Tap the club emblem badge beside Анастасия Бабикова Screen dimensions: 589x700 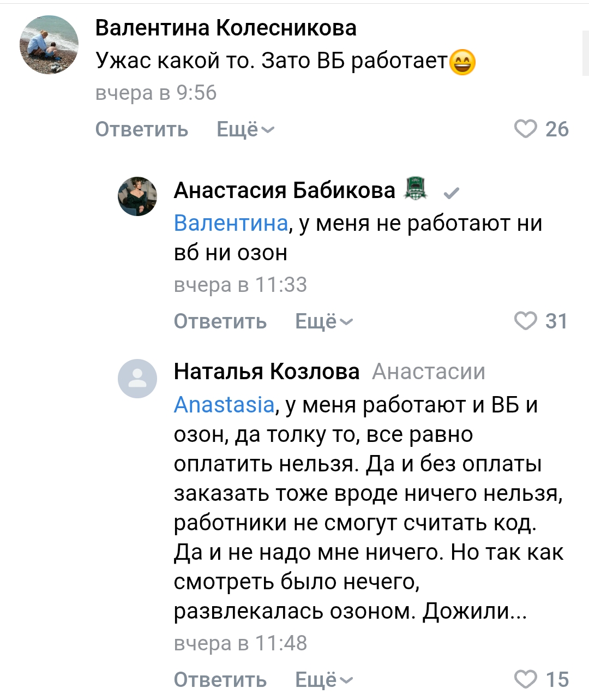[x=416, y=189]
